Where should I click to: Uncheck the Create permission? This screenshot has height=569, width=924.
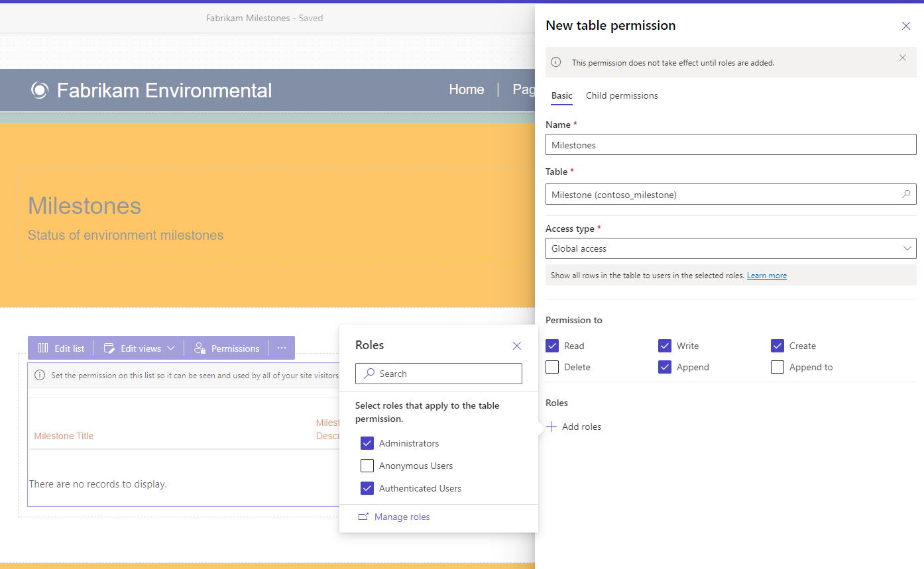(778, 346)
